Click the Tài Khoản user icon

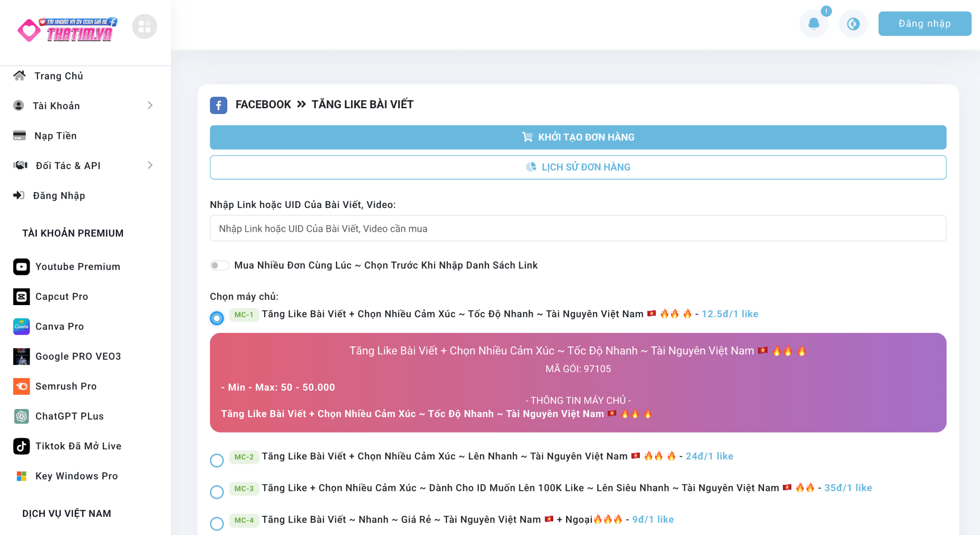point(19,105)
